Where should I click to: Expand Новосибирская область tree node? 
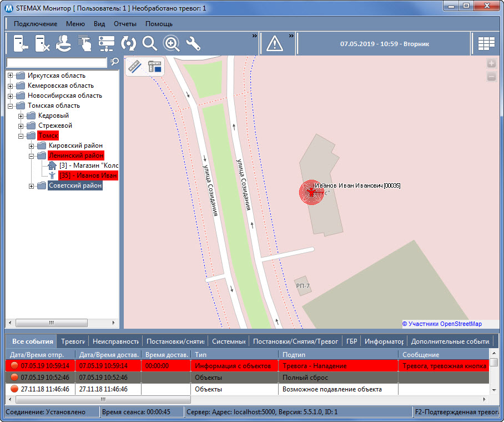11,96
